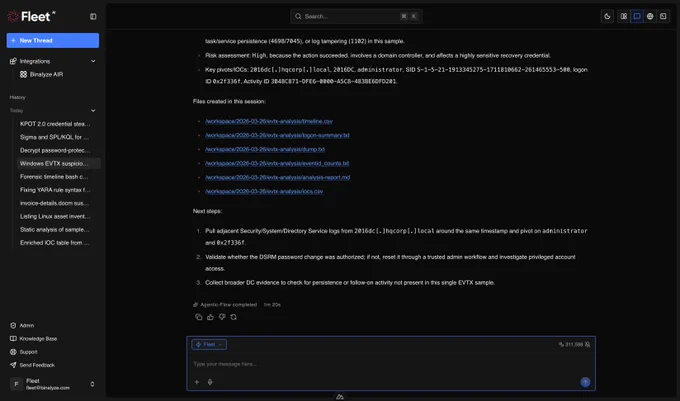Screen dimensions: 680x401
Task: Open the globe icon in top bar
Action: click(x=650, y=16)
